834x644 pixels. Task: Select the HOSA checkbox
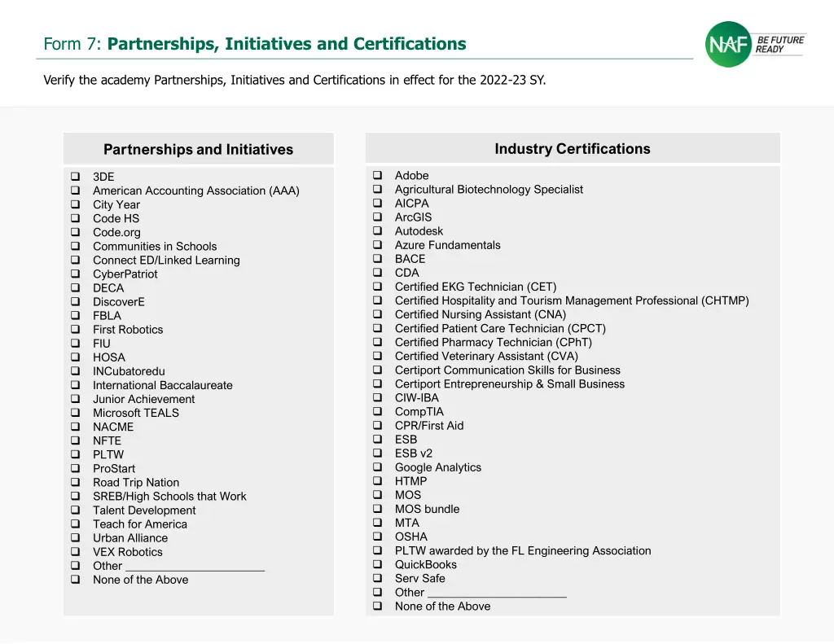(x=76, y=357)
